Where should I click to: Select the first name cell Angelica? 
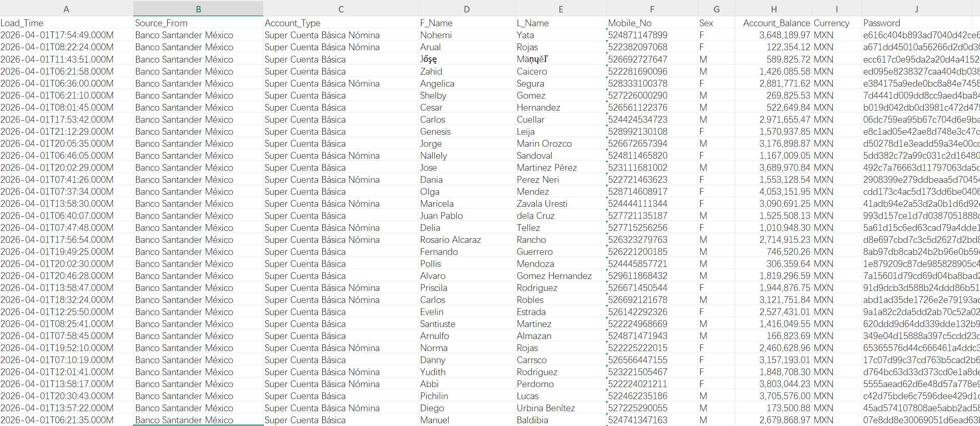tap(467, 83)
